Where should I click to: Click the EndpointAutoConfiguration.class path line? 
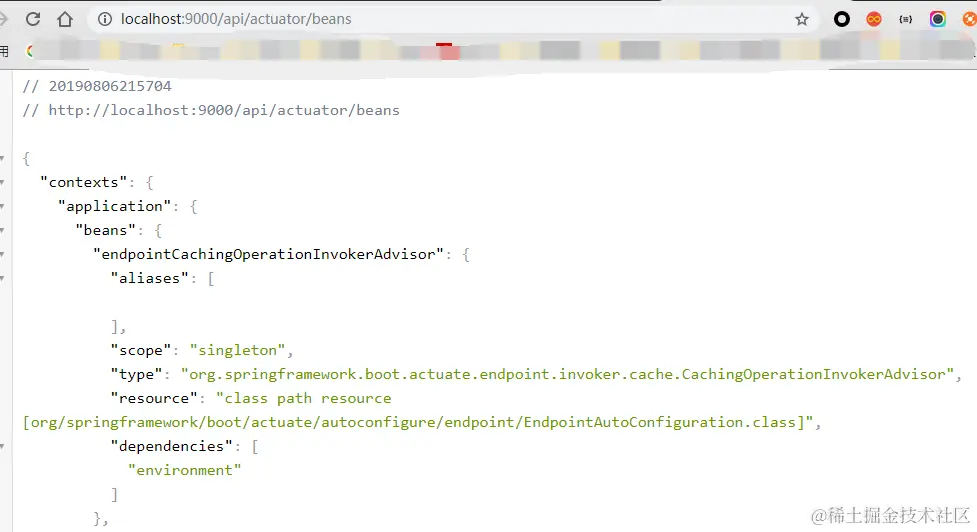(417, 422)
